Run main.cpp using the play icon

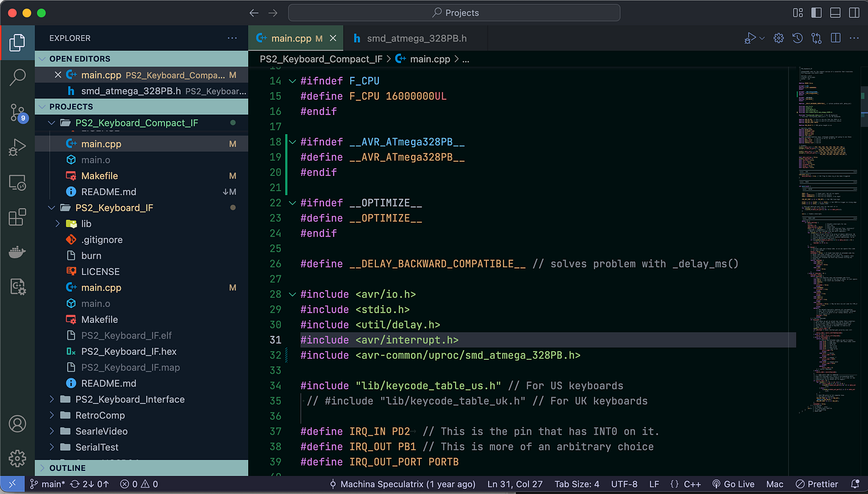(x=750, y=38)
